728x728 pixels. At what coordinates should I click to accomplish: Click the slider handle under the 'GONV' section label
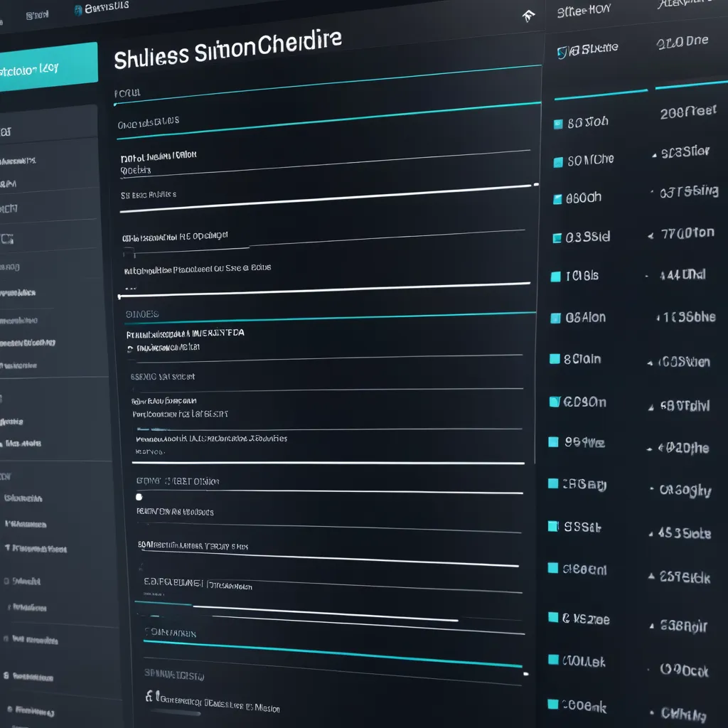tap(139, 497)
